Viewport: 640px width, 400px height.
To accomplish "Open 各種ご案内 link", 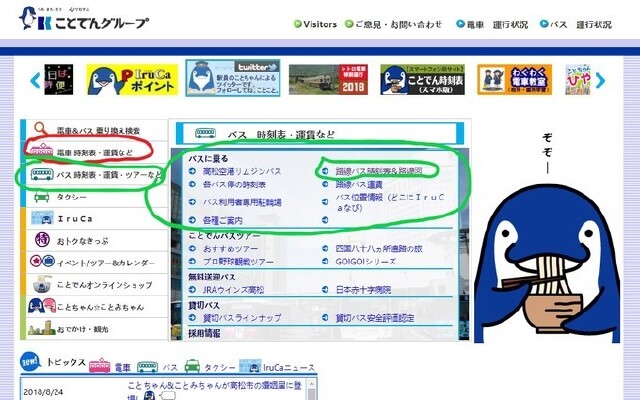I will 223,220.
